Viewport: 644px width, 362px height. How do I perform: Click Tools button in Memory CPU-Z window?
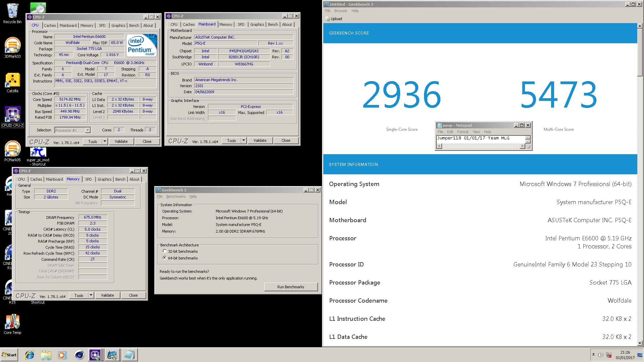(79, 295)
